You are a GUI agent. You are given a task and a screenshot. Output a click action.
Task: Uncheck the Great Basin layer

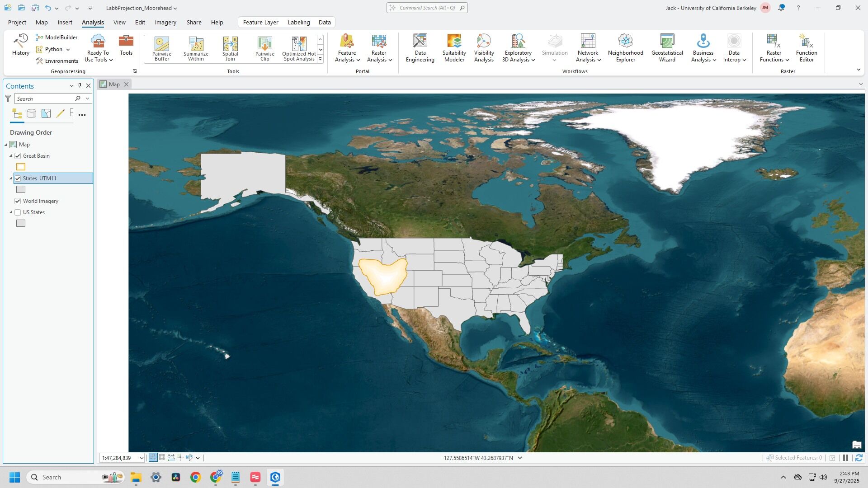pyautogui.click(x=18, y=156)
